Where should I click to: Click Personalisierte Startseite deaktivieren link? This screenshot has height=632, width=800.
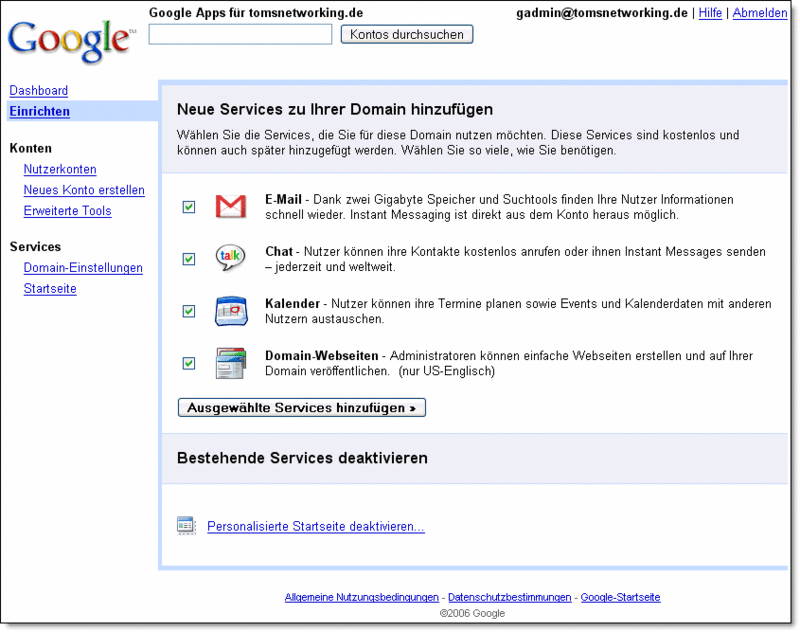point(316,526)
